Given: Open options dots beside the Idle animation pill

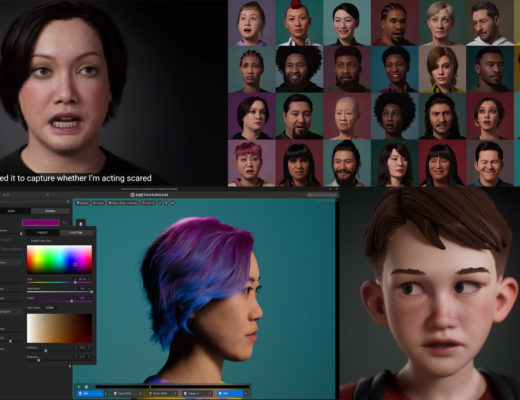Looking at the screenshot, I should pos(106,393).
